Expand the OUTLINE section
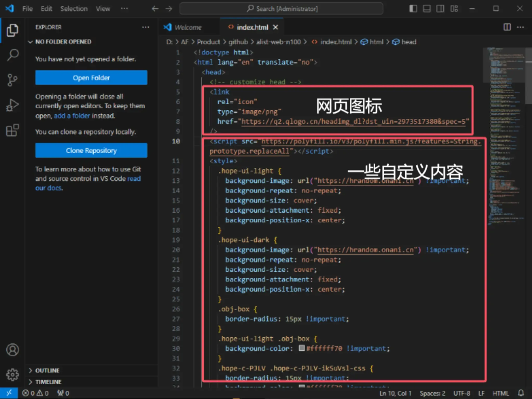Viewport: 532px width, 399px height. click(47, 370)
